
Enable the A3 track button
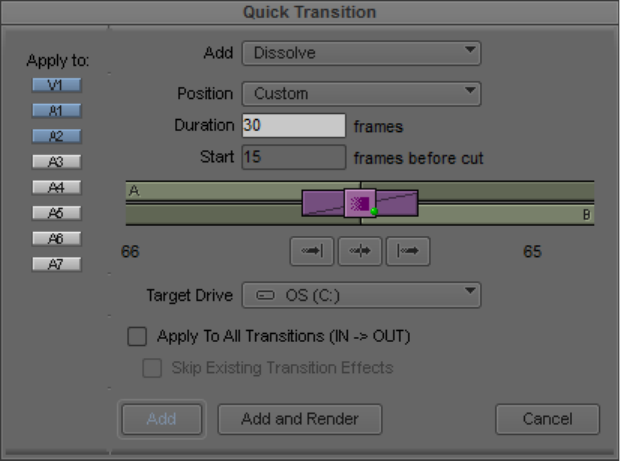pyautogui.click(x=57, y=162)
